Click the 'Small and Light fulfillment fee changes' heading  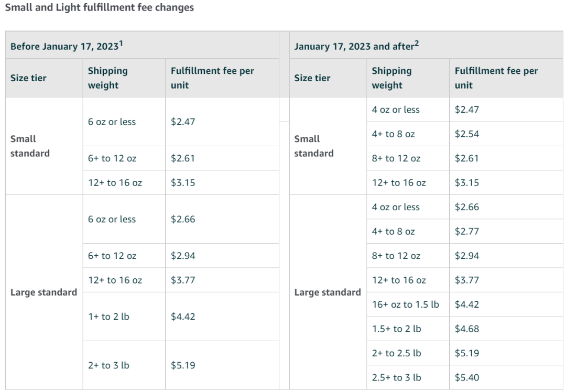click(99, 7)
